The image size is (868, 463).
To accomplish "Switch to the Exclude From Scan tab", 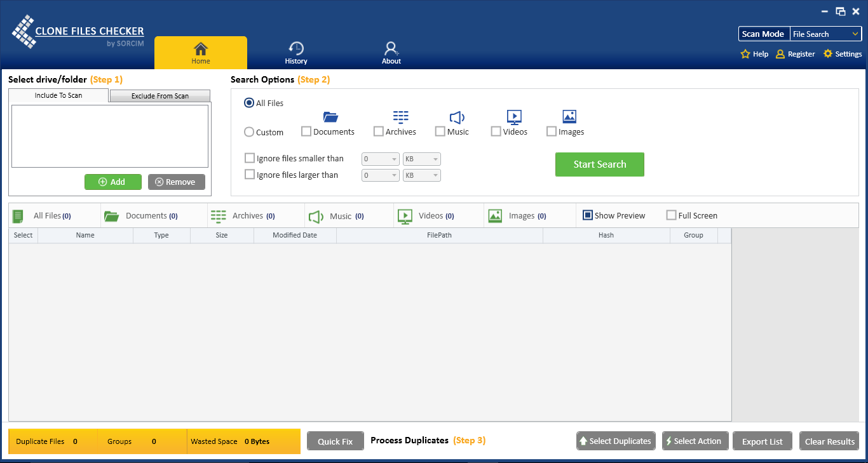I will (160, 96).
